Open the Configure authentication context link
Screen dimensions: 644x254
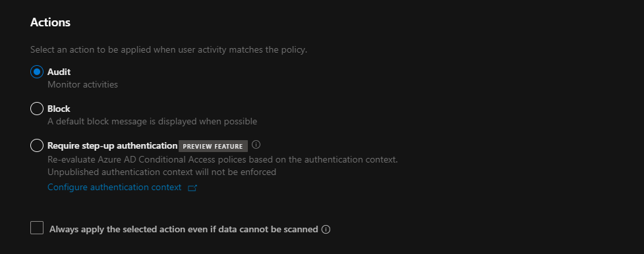[x=115, y=187]
